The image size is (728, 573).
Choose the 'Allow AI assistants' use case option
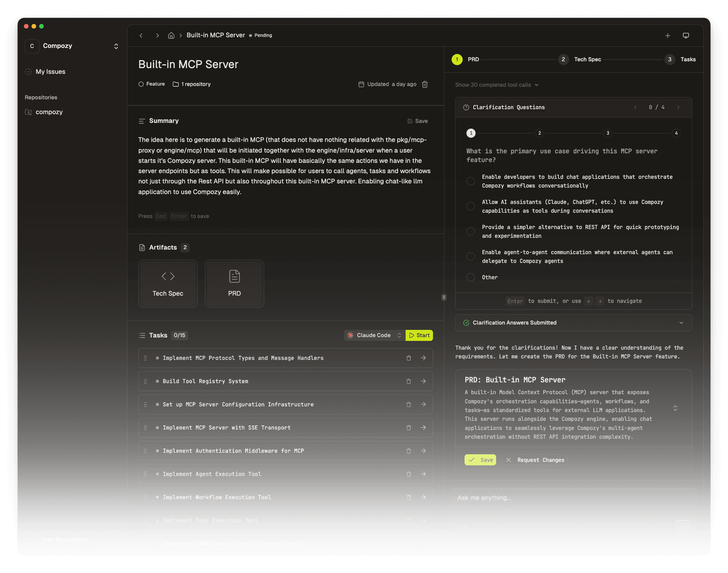tap(470, 206)
